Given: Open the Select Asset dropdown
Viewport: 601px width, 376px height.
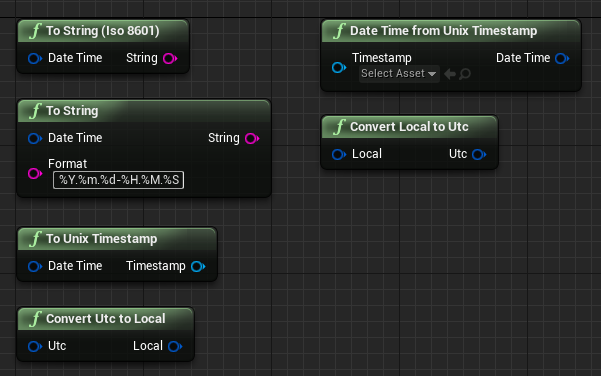Looking at the screenshot, I should pyautogui.click(x=399, y=74).
